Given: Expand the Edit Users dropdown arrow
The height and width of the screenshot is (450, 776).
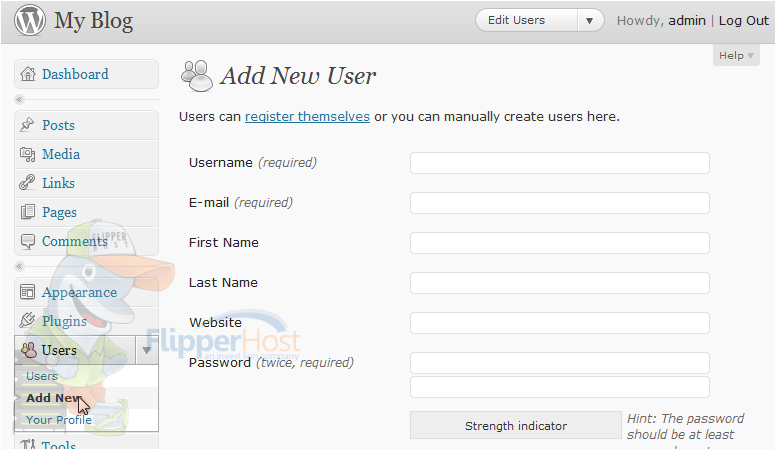Looking at the screenshot, I should (589, 21).
